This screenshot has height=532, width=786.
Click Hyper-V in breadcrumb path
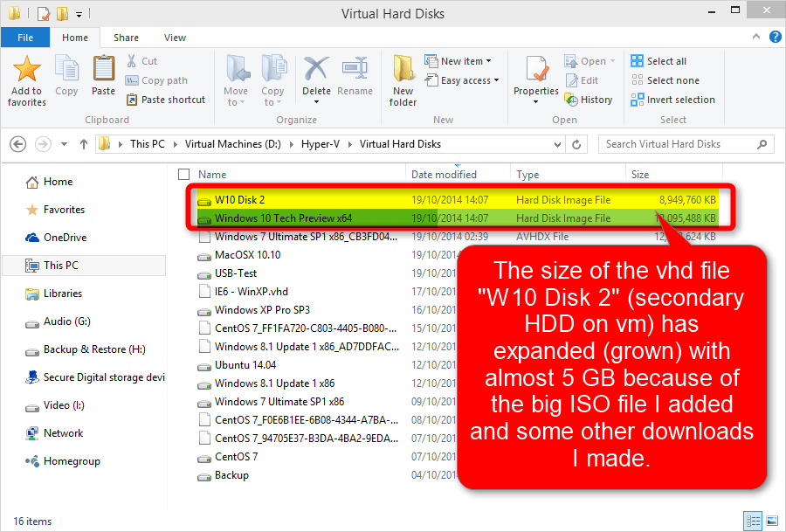tap(321, 144)
